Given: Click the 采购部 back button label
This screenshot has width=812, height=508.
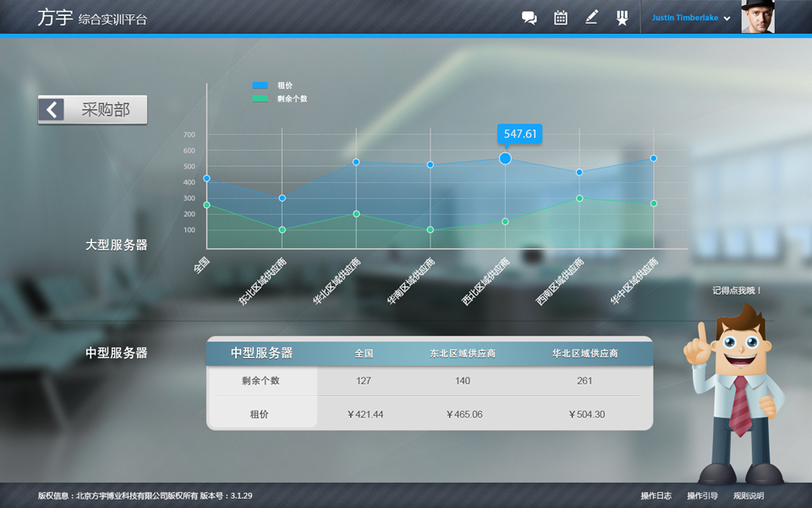Looking at the screenshot, I should click(x=106, y=109).
